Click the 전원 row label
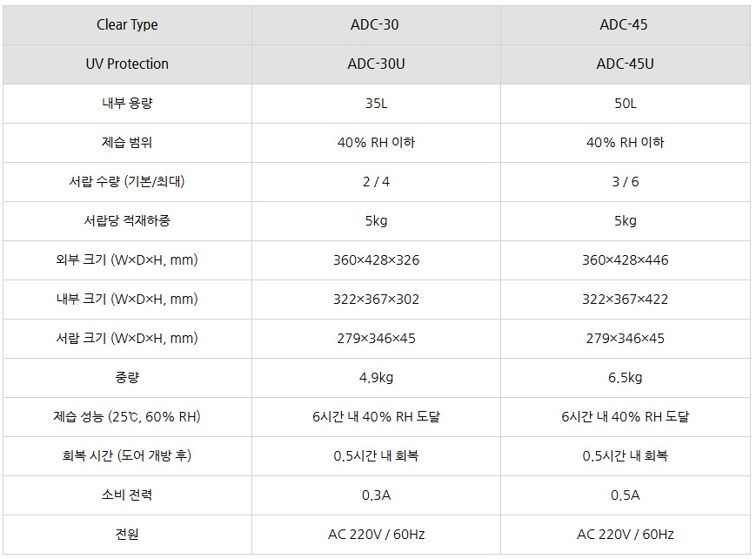This screenshot has height=559, width=756. click(x=127, y=535)
